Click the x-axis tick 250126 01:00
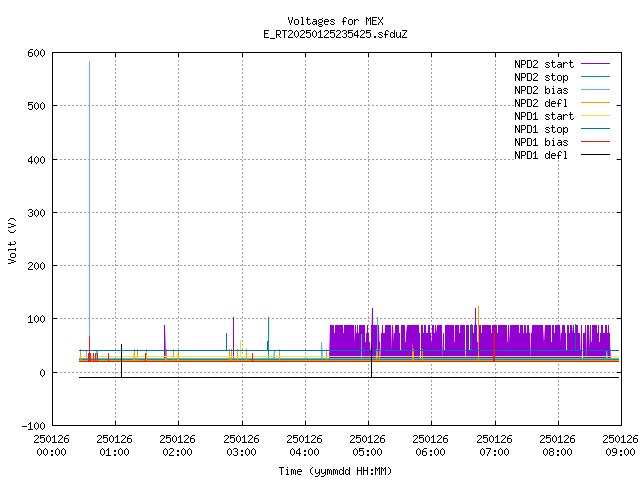Screen dimensions: 640x480 coord(115,446)
